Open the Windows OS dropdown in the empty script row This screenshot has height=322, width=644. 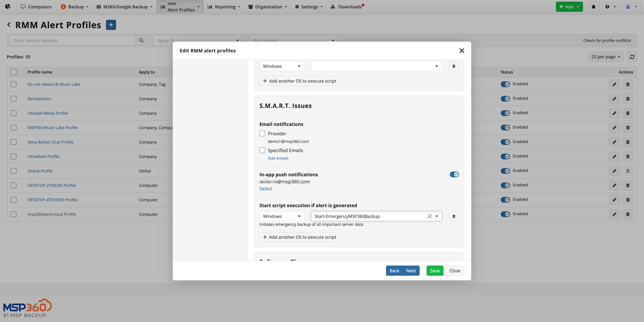click(282, 66)
